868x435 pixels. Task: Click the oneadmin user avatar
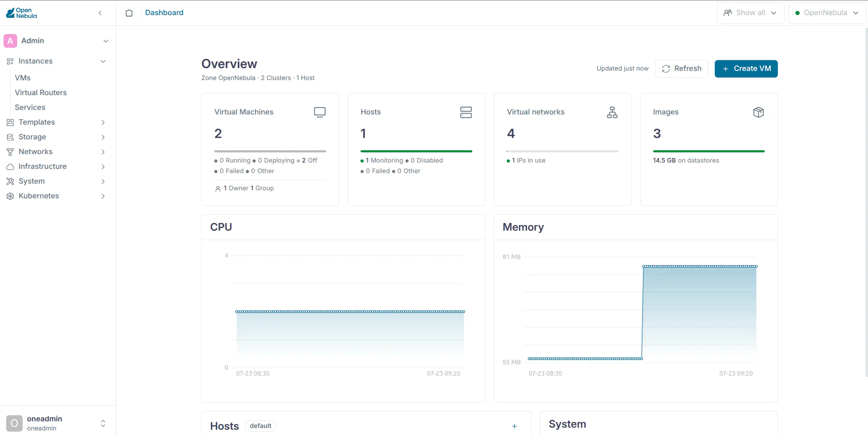click(x=14, y=423)
